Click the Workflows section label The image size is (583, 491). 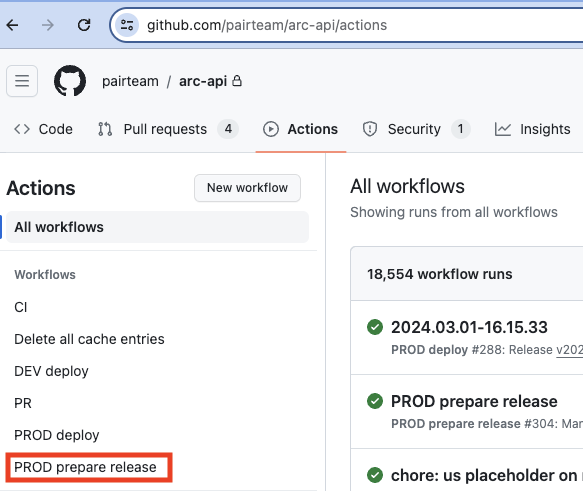tap(45, 275)
